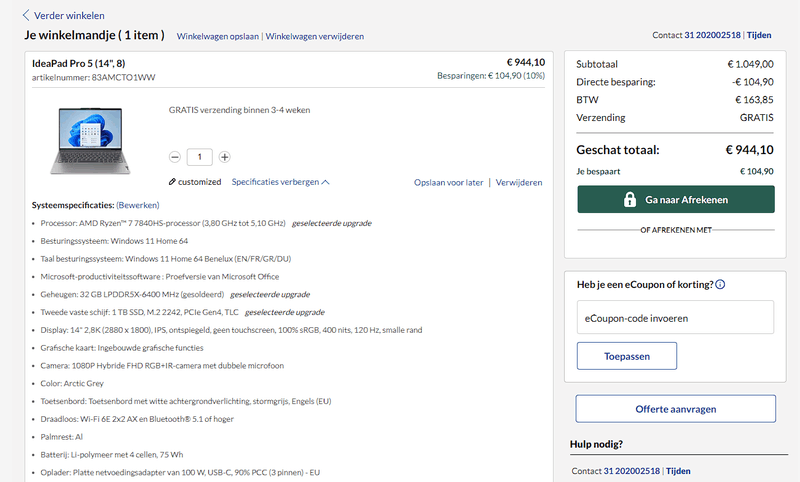
Task: Open the eCoupon info icon
Action: coord(720,285)
